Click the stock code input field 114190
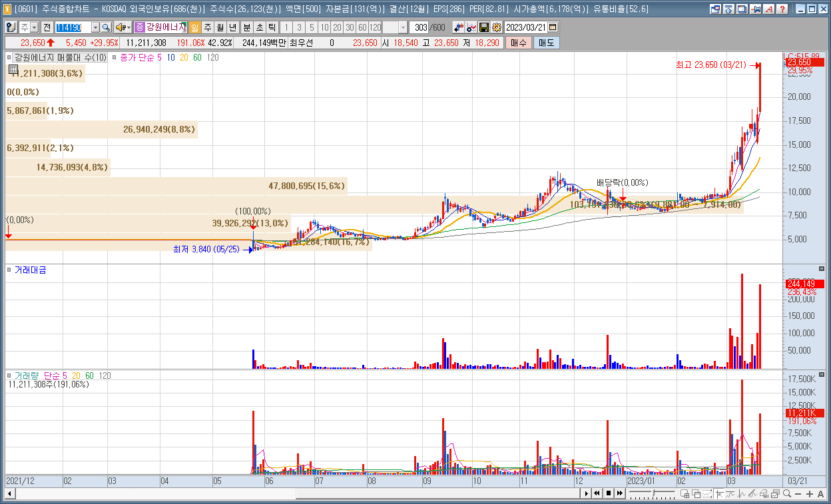This screenshot has height=504, width=831. click(x=73, y=27)
